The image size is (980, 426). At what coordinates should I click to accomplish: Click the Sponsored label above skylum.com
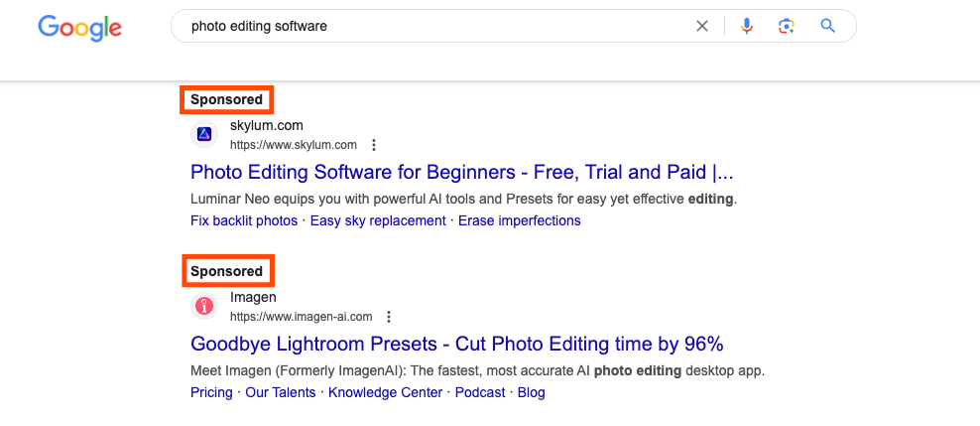point(227,99)
